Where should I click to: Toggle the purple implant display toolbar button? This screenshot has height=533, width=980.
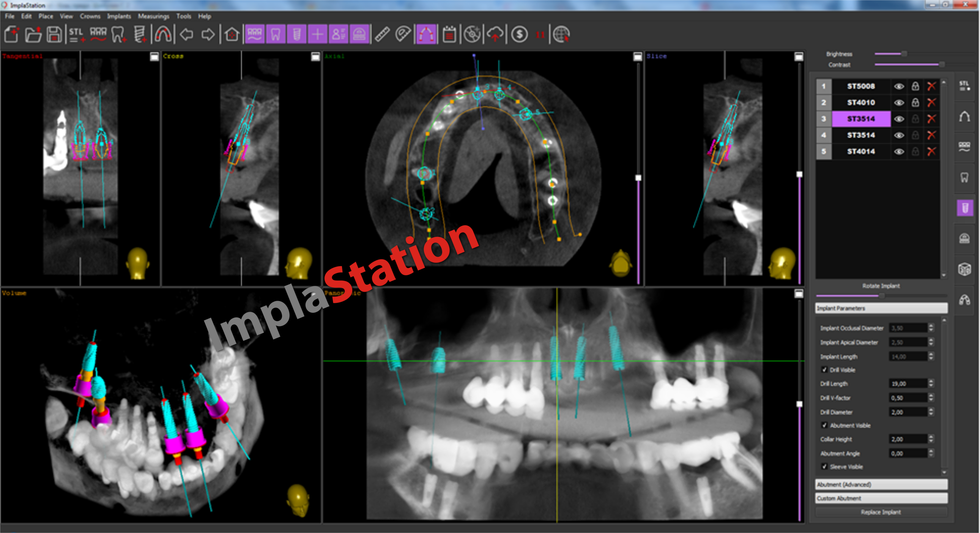coord(297,34)
